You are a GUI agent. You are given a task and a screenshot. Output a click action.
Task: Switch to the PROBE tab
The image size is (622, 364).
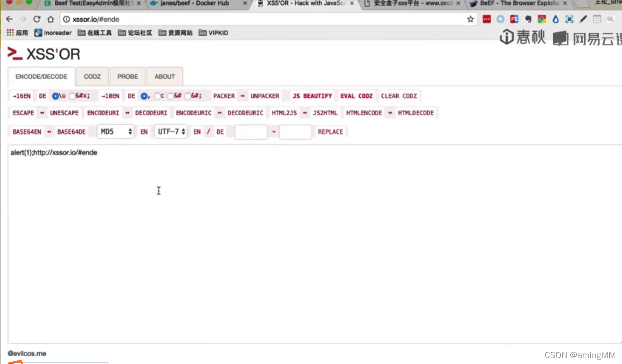pyautogui.click(x=128, y=77)
